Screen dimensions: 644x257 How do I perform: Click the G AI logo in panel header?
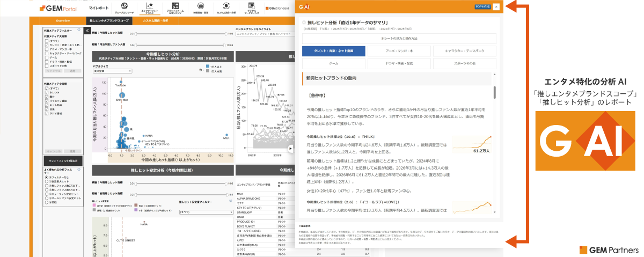305,7
